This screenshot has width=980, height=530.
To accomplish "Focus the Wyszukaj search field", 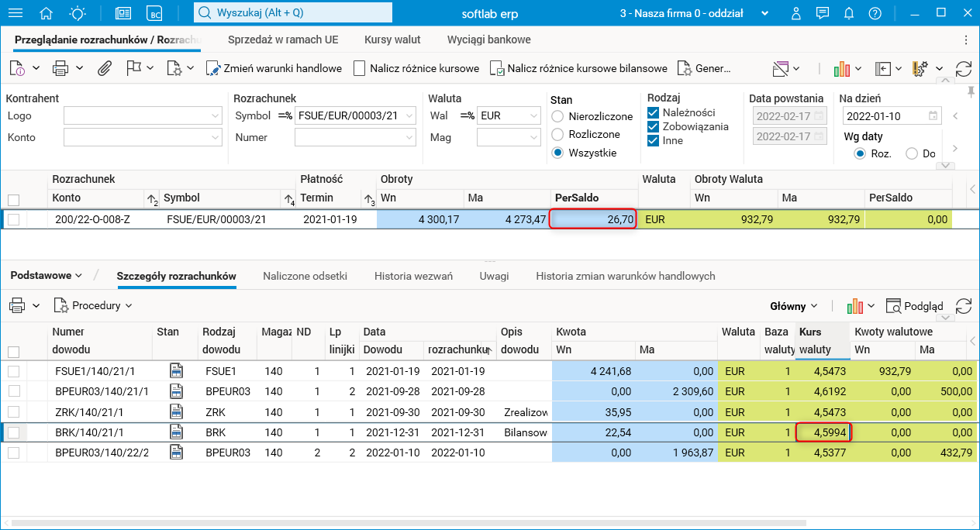I will tap(292, 13).
